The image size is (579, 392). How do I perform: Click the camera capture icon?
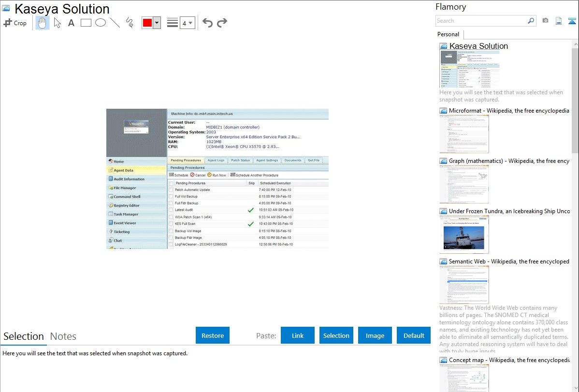pos(545,21)
